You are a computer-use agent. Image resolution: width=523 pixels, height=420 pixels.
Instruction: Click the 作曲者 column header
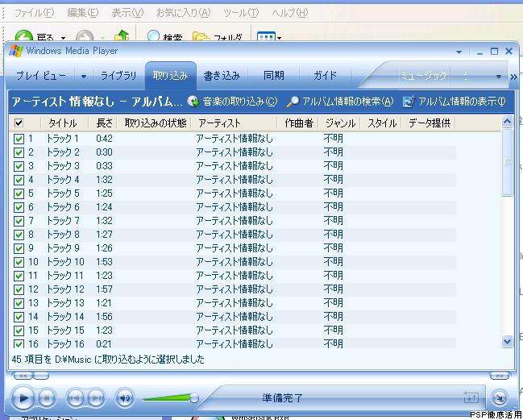click(x=298, y=123)
